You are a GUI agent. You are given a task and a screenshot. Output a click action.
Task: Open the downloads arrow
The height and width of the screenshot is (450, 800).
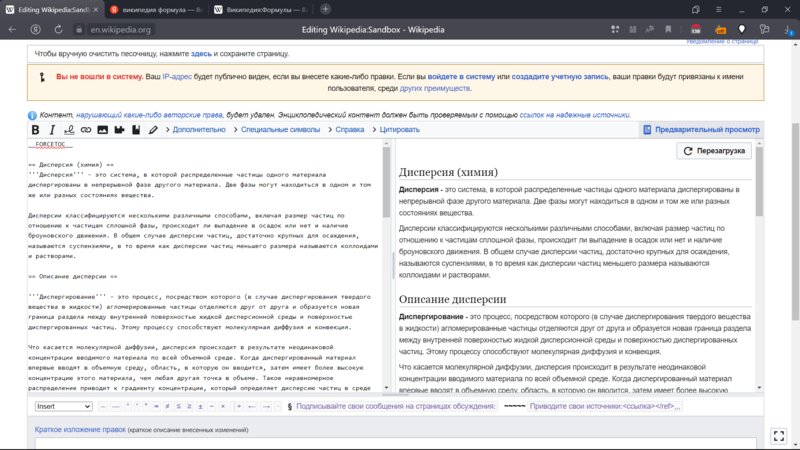[x=788, y=30]
